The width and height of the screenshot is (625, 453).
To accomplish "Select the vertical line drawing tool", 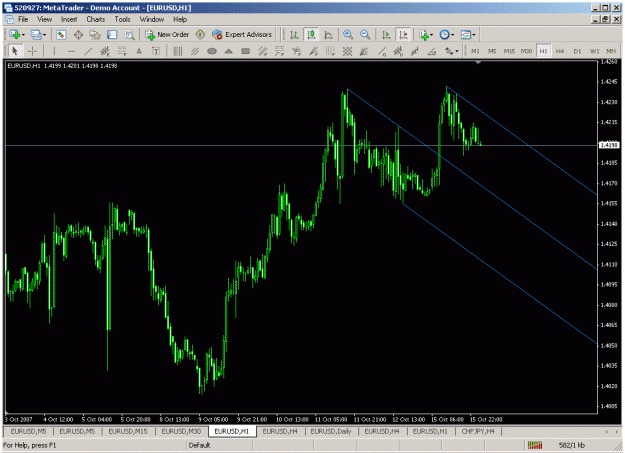I will coord(55,51).
